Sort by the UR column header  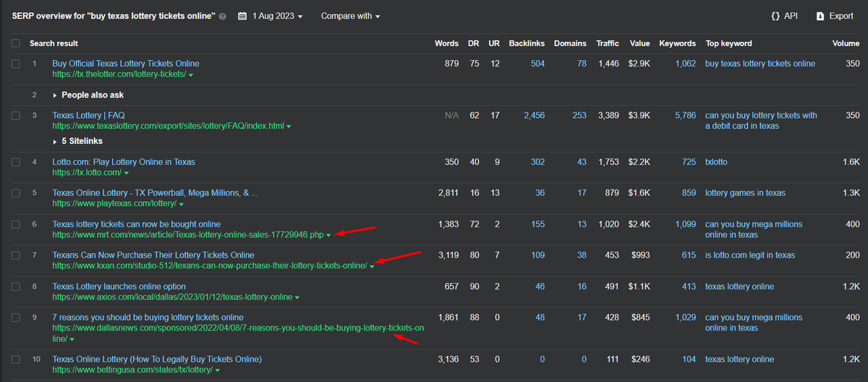coord(494,43)
